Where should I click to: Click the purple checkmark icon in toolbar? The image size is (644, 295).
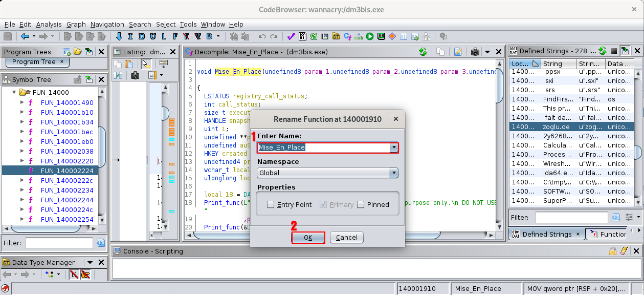click(x=291, y=36)
